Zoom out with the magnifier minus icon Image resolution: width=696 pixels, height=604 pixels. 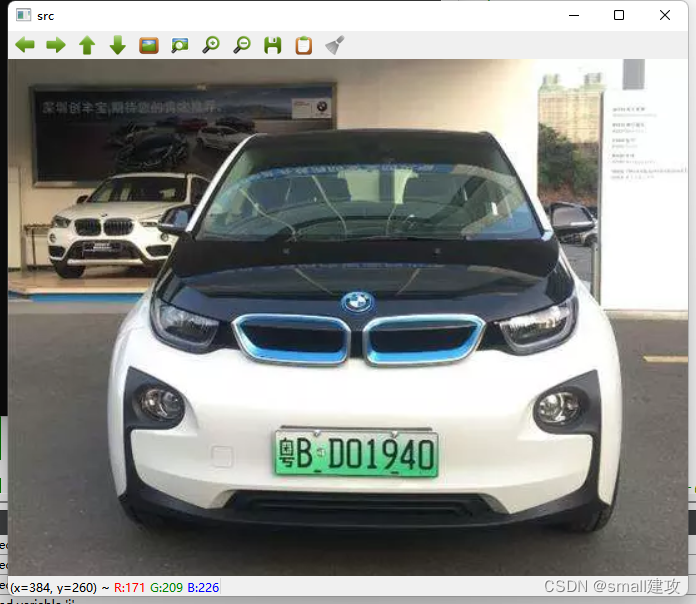pyautogui.click(x=242, y=45)
